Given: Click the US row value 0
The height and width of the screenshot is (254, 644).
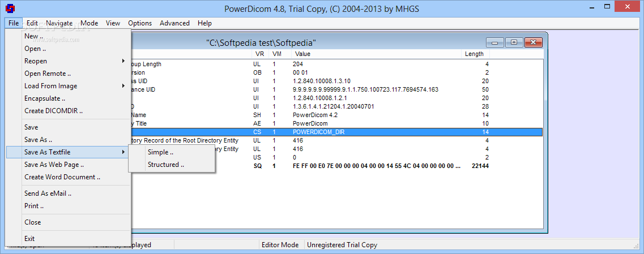Looking at the screenshot, I should tap(295, 158).
